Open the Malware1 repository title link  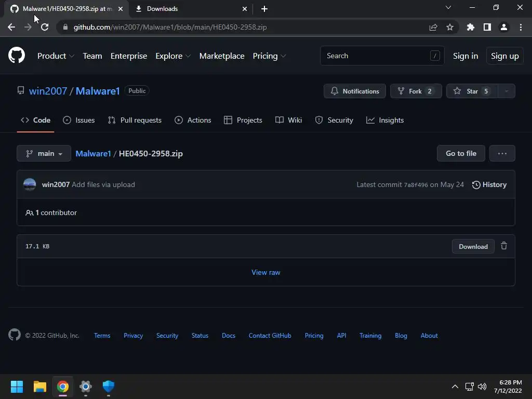click(x=98, y=91)
